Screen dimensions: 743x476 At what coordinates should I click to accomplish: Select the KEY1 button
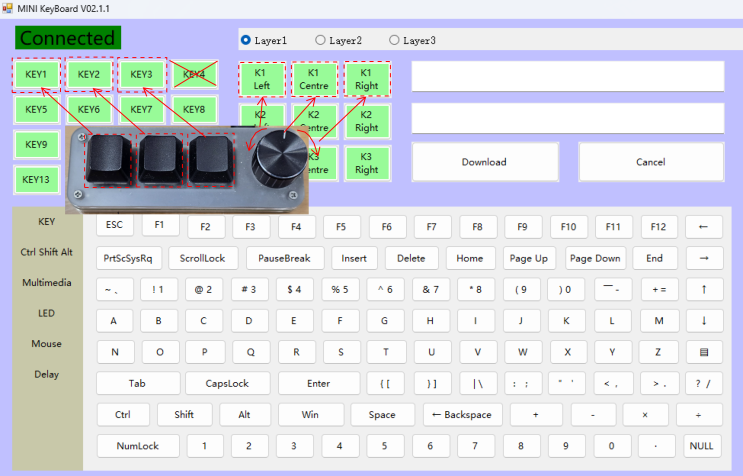coord(36,74)
